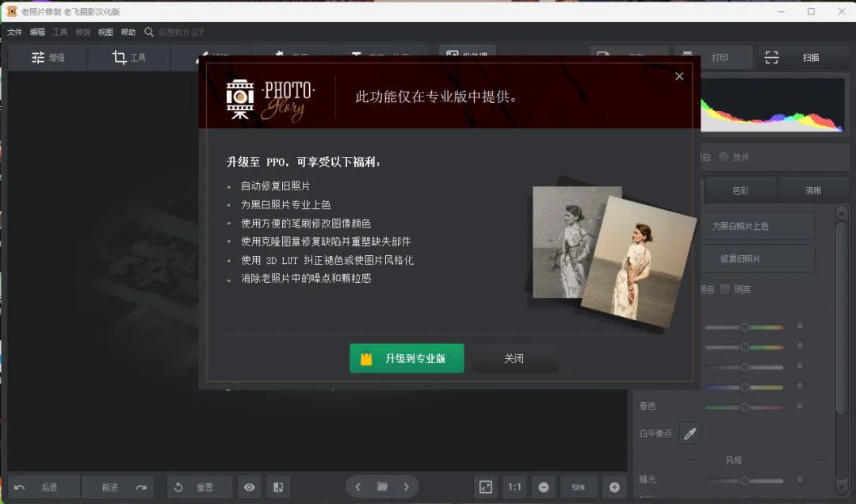Toggle the 明亮 checkbox

pyautogui.click(x=725, y=289)
